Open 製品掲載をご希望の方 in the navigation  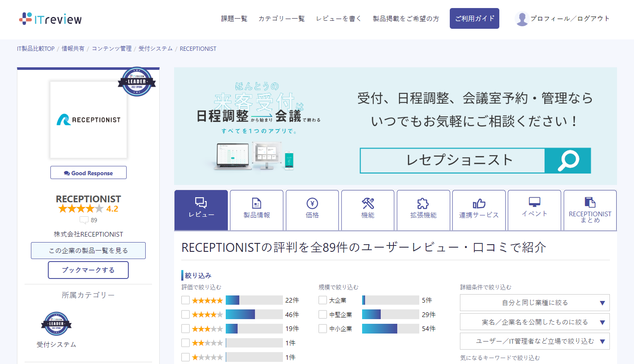point(406,19)
